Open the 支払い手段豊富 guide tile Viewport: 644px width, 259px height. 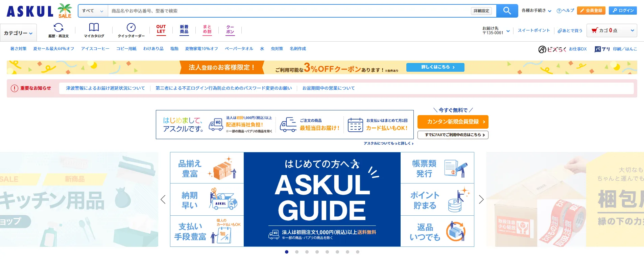[x=207, y=231]
